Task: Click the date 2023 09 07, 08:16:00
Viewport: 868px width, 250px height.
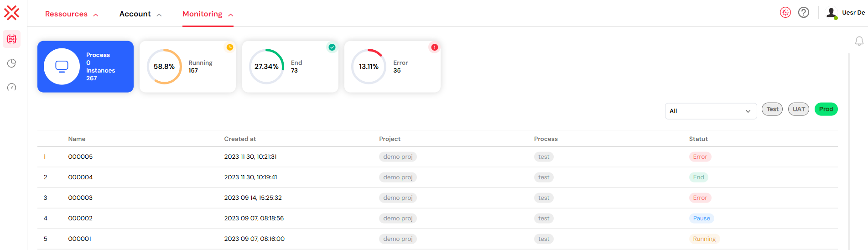Action: [254, 239]
